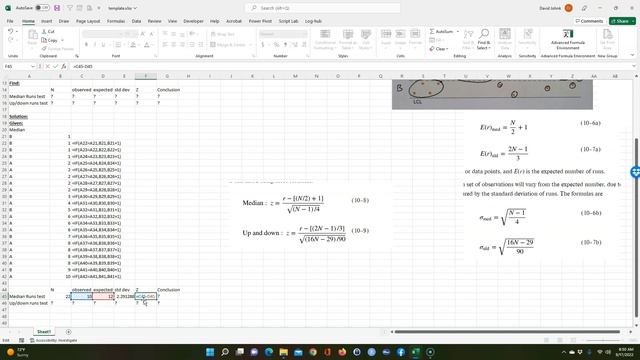Open the Acrobat tab
The width and height of the screenshot is (640, 360).
coord(234,21)
